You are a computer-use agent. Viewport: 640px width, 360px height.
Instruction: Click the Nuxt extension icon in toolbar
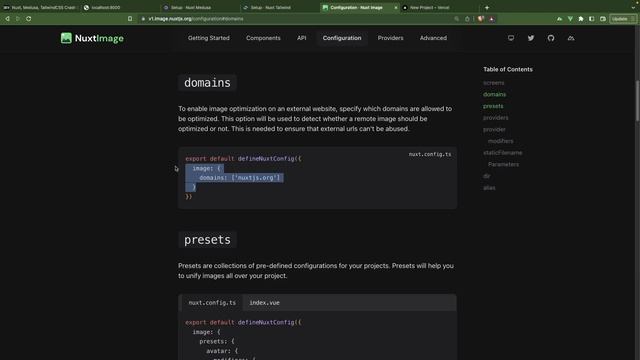click(559, 19)
